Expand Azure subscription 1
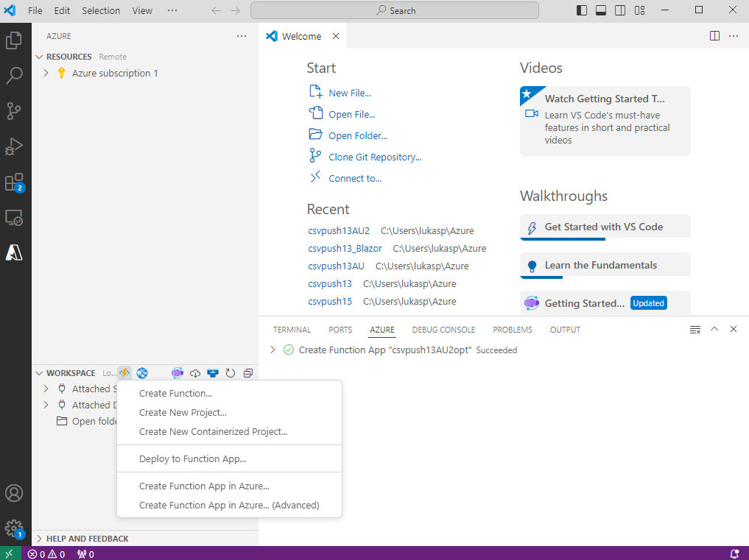This screenshot has height=560, width=749. 46,73
